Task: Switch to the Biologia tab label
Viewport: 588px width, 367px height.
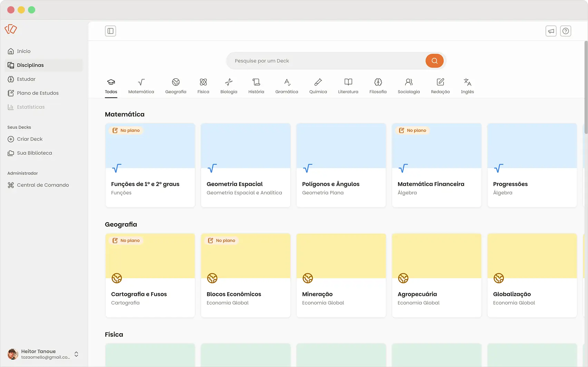Action: (x=229, y=92)
